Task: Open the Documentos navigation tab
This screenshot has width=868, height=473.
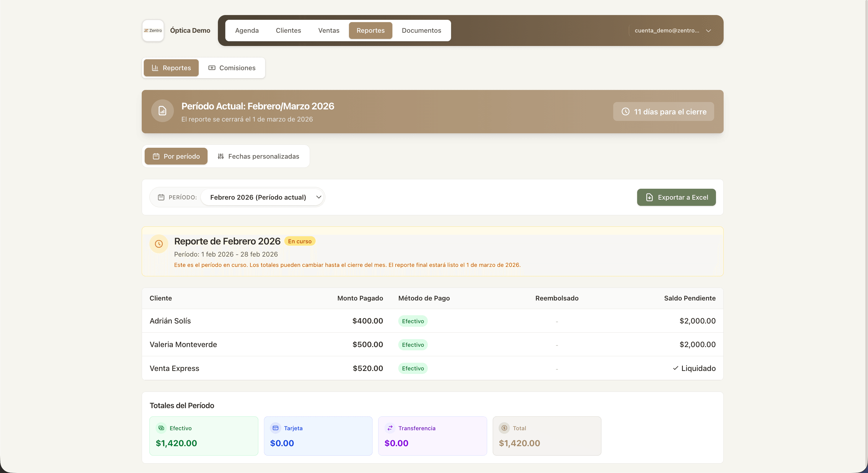Action: coord(421,31)
